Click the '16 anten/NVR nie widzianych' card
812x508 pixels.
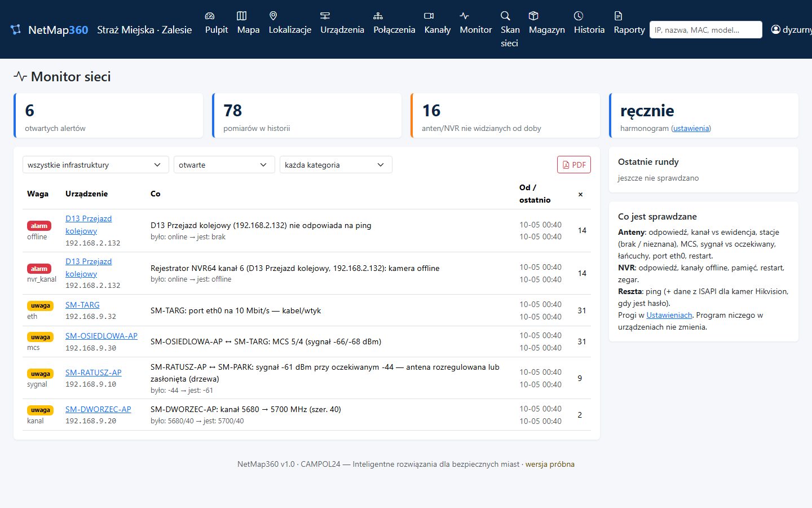point(505,116)
